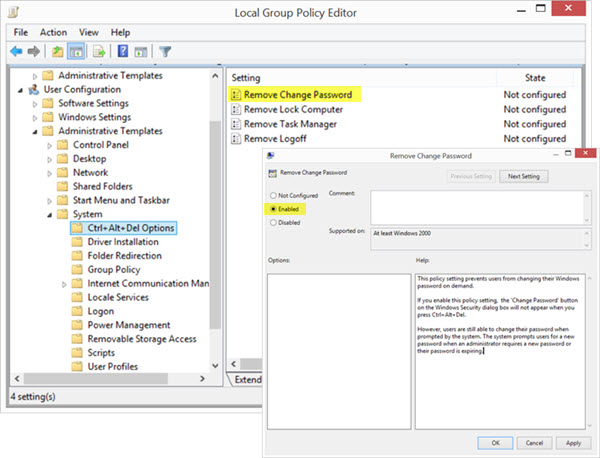Click the Scripts folder icon
600x458 pixels.
(x=77, y=352)
